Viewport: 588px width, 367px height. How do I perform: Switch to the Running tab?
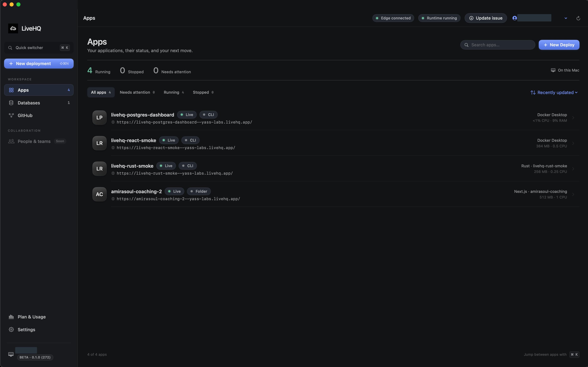click(174, 93)
